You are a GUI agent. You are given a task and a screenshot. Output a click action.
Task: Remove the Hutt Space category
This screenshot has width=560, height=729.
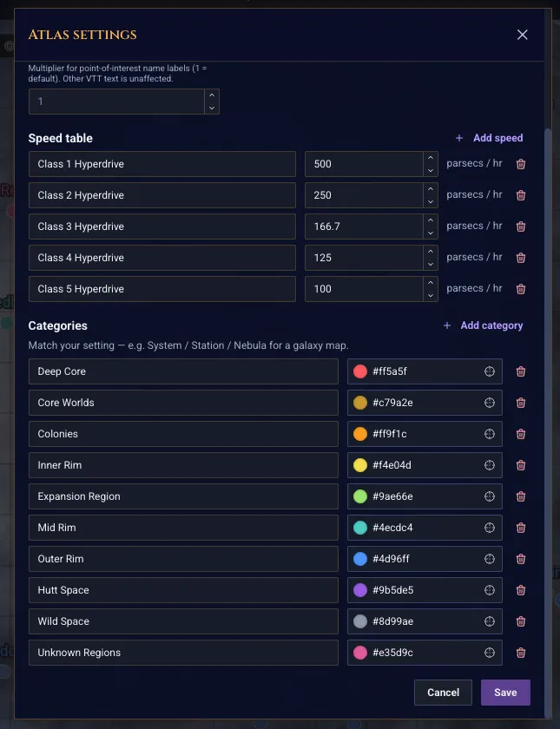pyautogui.click(x=521, y=590)
